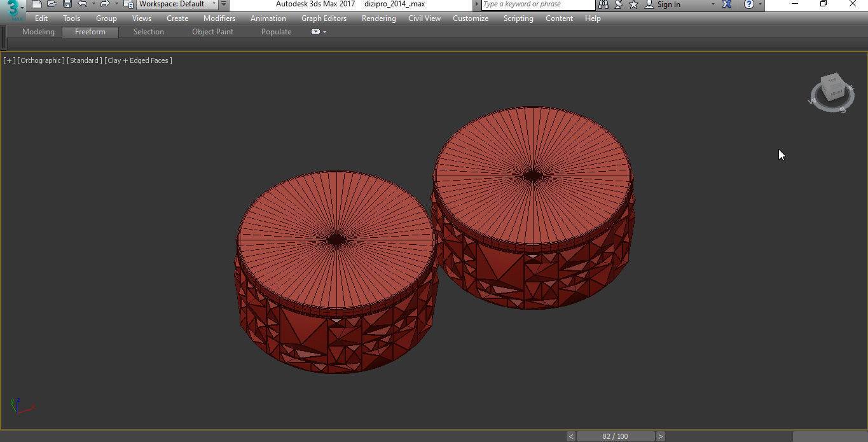Open the Views menu
This screenshot has width=868, height=442.
point(142,18)
